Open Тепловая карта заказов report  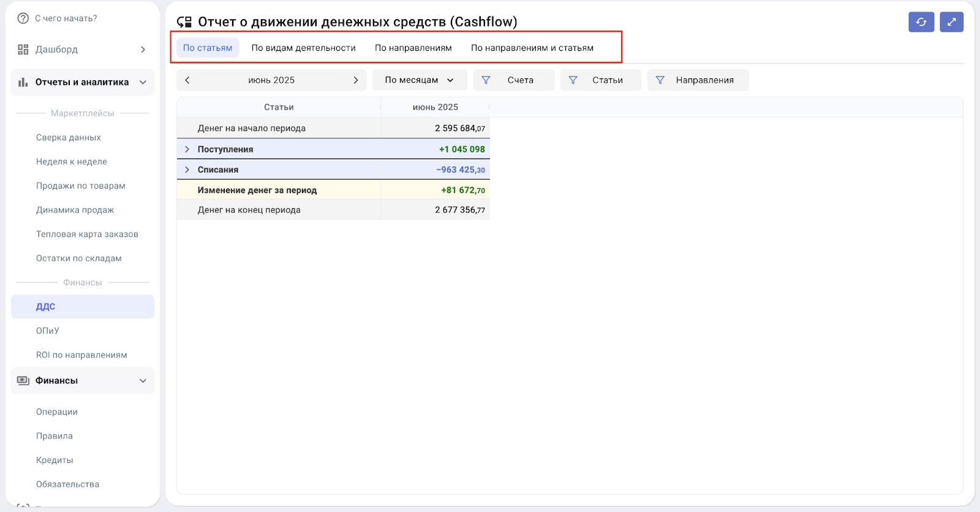click(x=87, y=234)
